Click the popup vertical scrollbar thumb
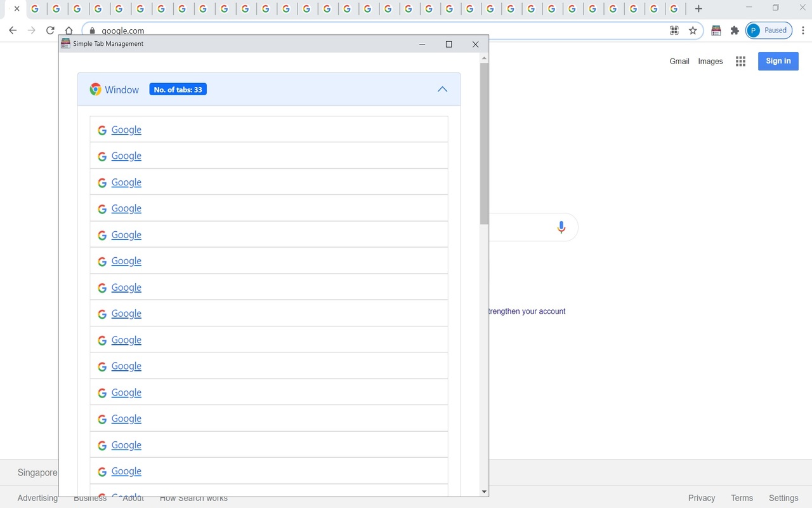The width and height of the screenshot is (812, 508). [484, 144]
